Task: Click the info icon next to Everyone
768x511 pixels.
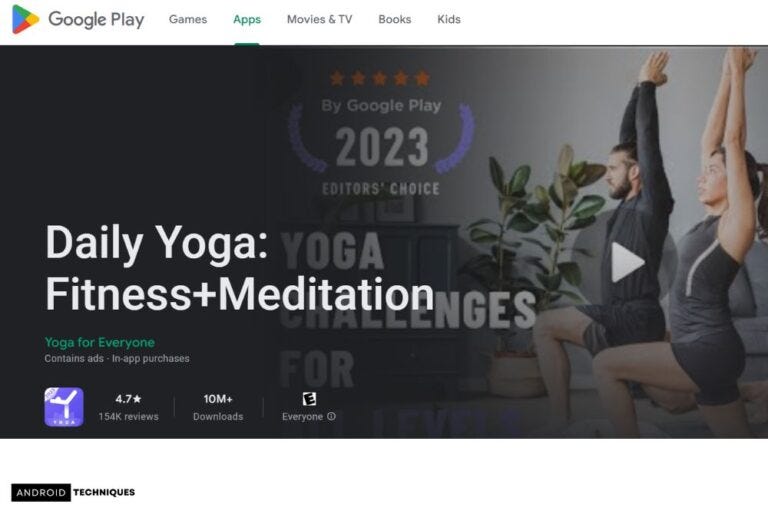Action: pos(332,416)
